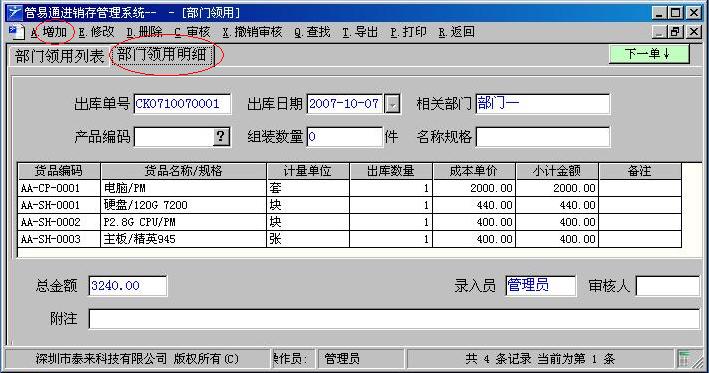
Task: Click the 出库日期 date field
Action: point(345,104)
